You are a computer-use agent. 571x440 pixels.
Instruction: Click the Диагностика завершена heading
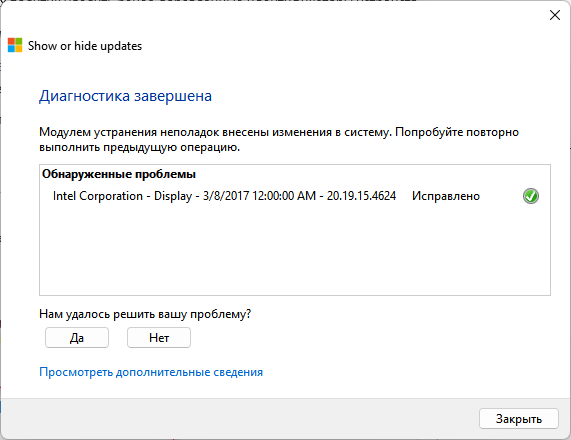tap(125, 96)
